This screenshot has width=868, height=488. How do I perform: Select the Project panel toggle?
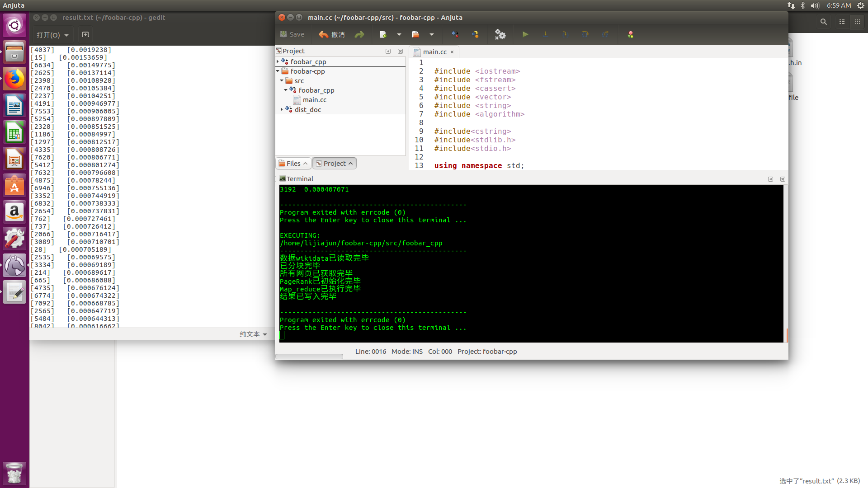334,164
